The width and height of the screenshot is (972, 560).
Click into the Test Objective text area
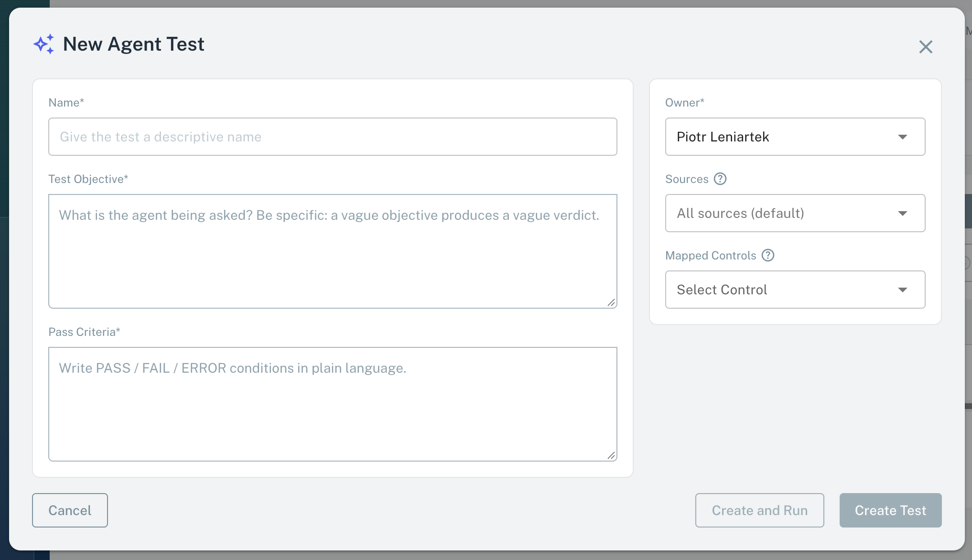click(333, 251)
